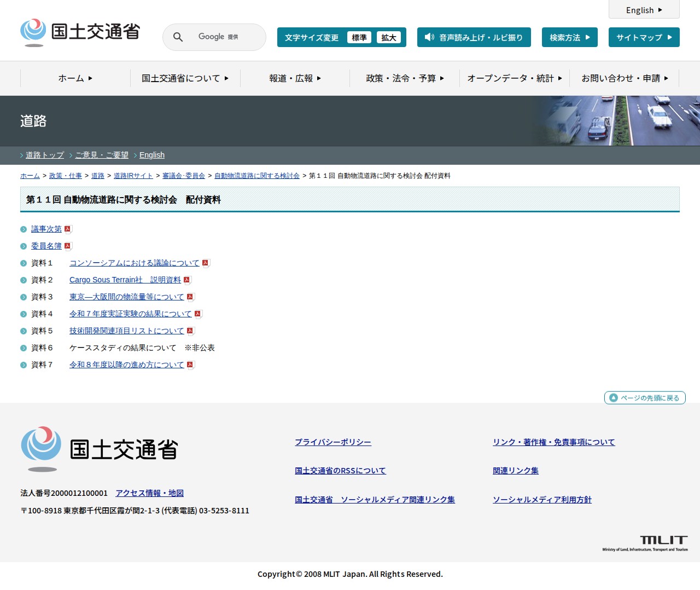Click the MLIT wordmark in the footer
The width and height of the screenshot is (700, 590).
[645, 543]
